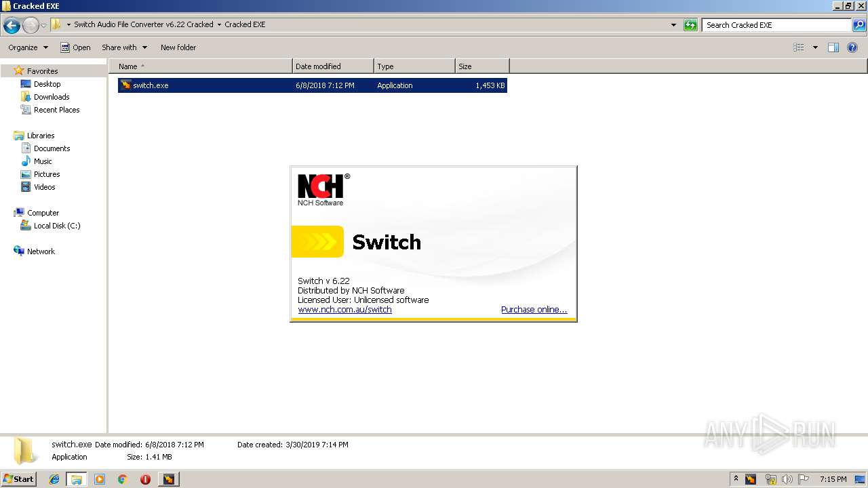Click the 7:15 PM clock
The height and width of the screenshot is (488, 868).
833,479
